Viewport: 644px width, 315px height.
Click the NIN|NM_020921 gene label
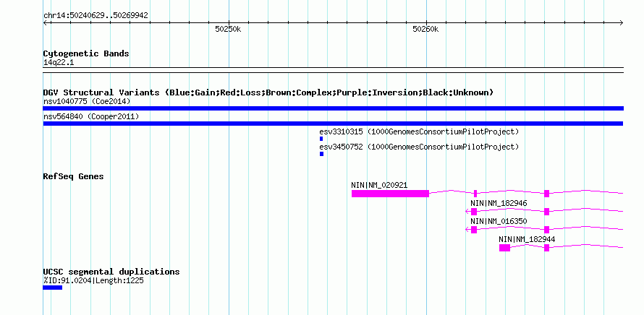[x=379, y=185]
